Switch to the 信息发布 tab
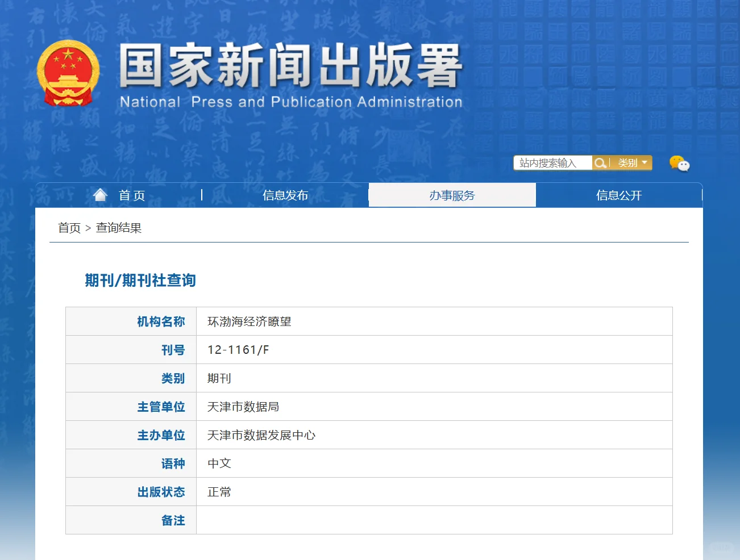740x560 pixels. (285, 195)
